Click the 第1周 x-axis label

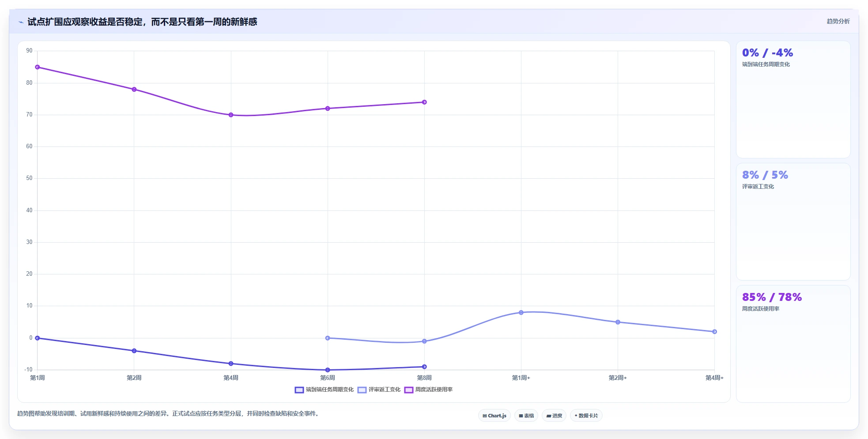point(38,378)
